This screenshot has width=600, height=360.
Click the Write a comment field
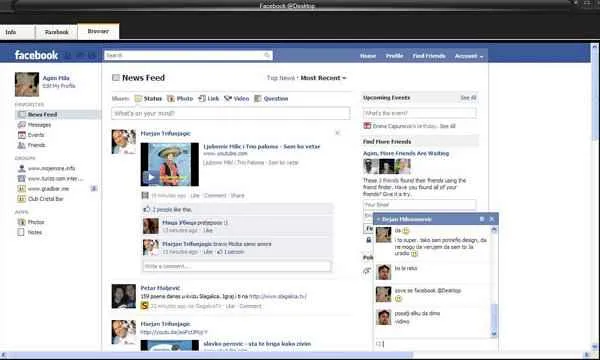coord(237,266)
